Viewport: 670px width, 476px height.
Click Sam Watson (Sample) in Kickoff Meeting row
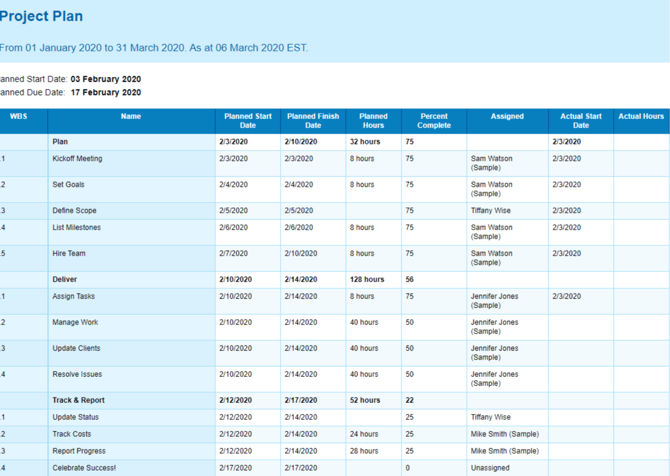coord(491,163)
